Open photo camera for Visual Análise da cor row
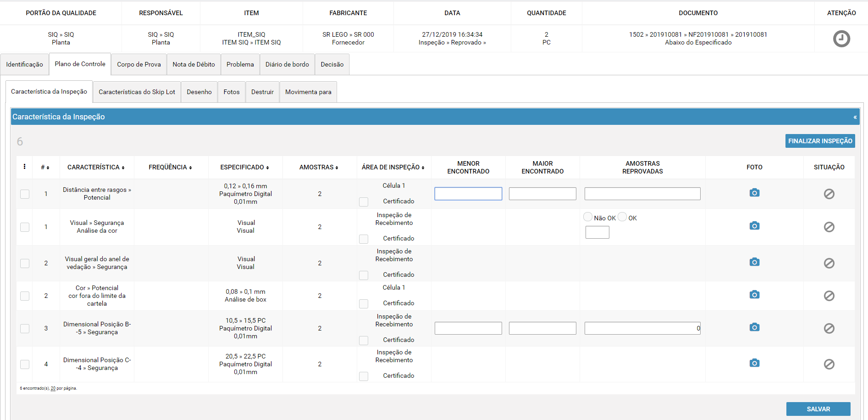The height and width of the screenshot is (420, 868). click(754, 226)
